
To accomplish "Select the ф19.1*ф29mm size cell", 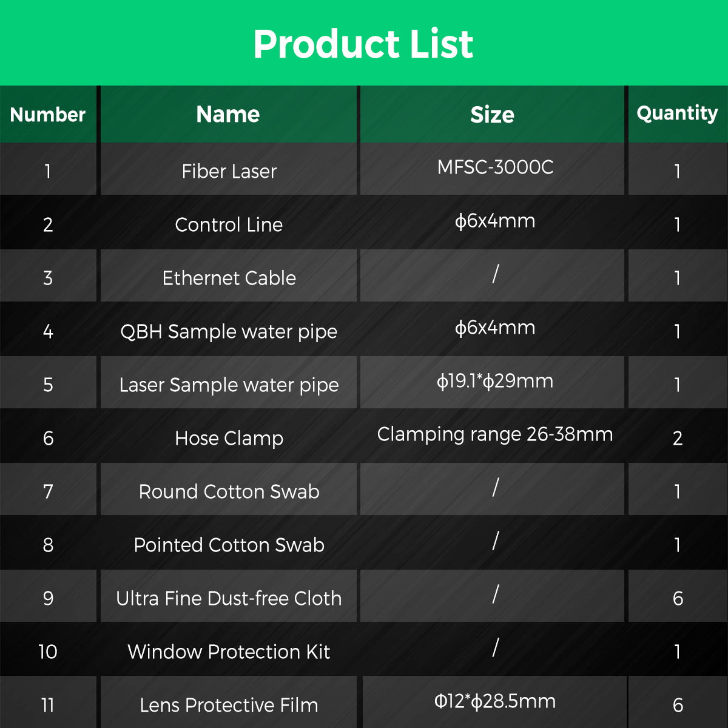I will point(495,382).
